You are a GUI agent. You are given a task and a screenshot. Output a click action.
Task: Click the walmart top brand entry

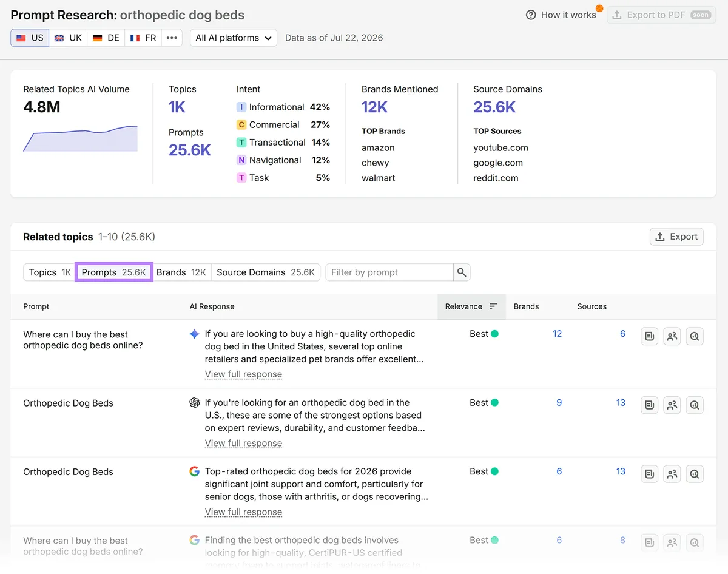[379, 178]
